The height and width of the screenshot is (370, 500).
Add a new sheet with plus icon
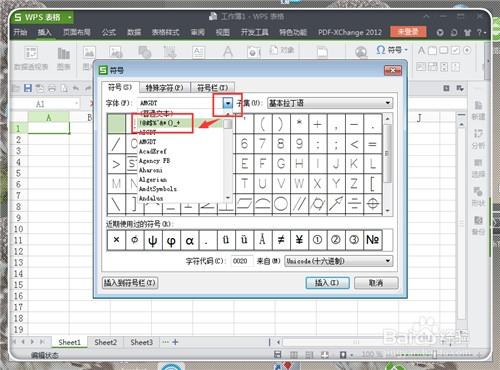[x=175, y=342]
